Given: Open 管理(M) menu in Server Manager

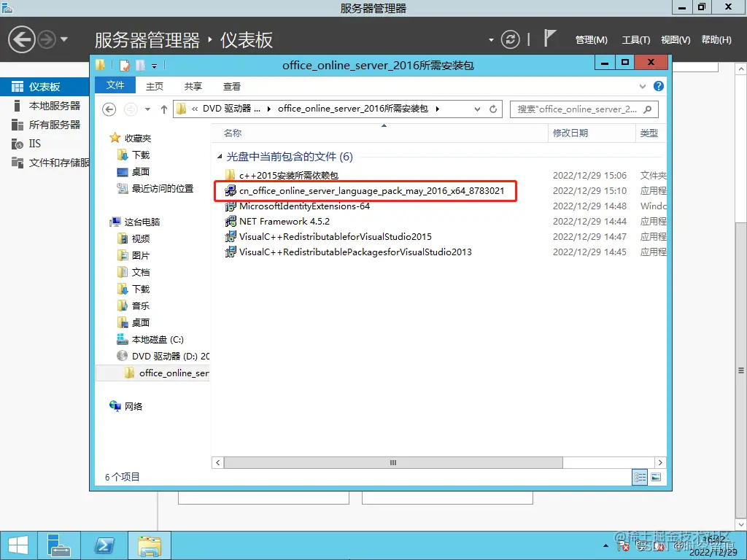Looking at the screenshot, I should coord(591,40).
